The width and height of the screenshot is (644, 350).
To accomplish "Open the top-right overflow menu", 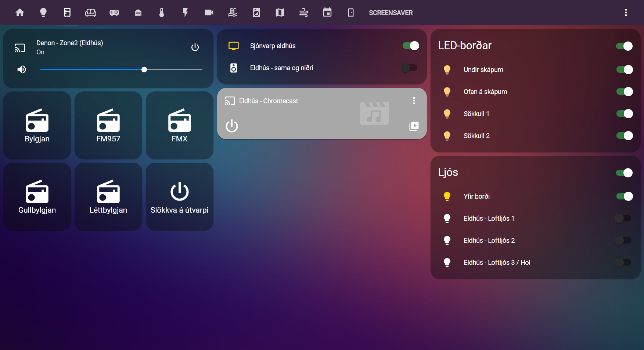I will [626, 13].
